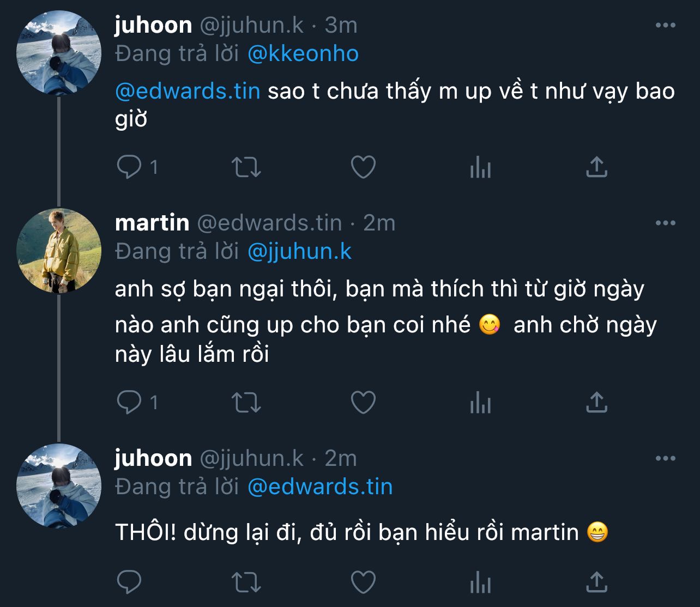700x607 pixels.
Task: Open the @jjuhun.k reply link in martin's tweet
Action: click(x=299, y=251)
